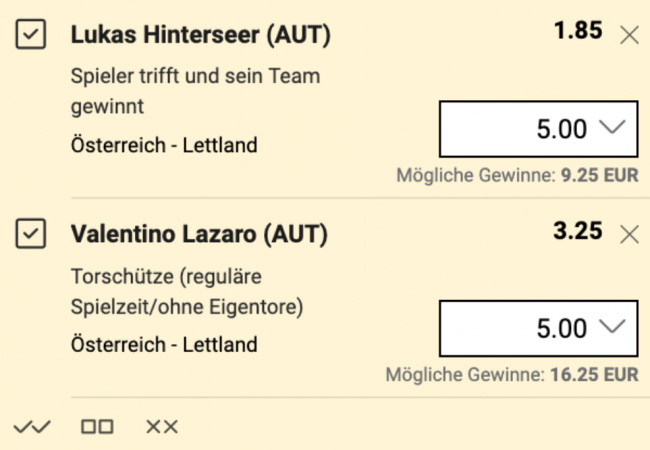
Task: Click the 'Spieler trifft und sein Team gewinnt' market
Action: tap(196, 90)
